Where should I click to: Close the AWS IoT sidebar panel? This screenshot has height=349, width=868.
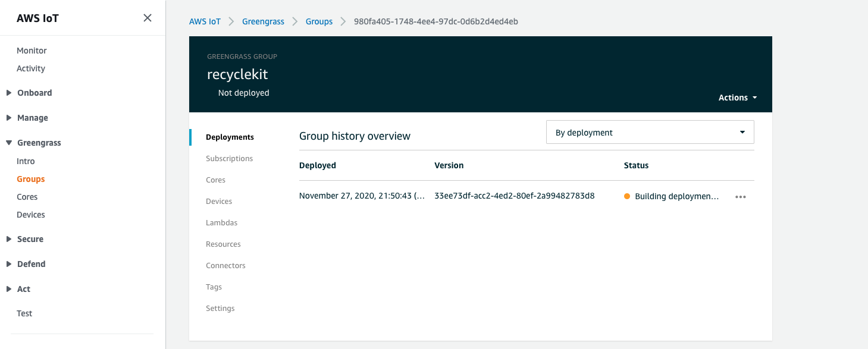click(148, 18)
